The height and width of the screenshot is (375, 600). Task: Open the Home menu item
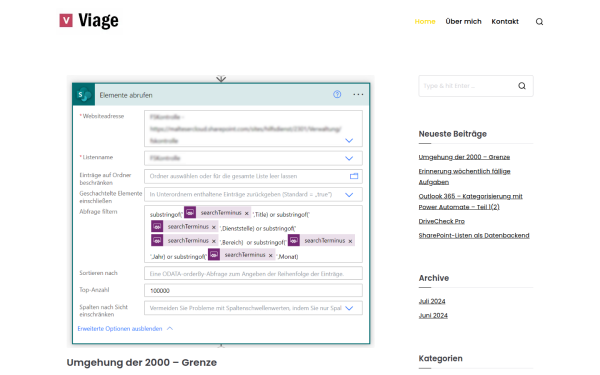(425, 22)
